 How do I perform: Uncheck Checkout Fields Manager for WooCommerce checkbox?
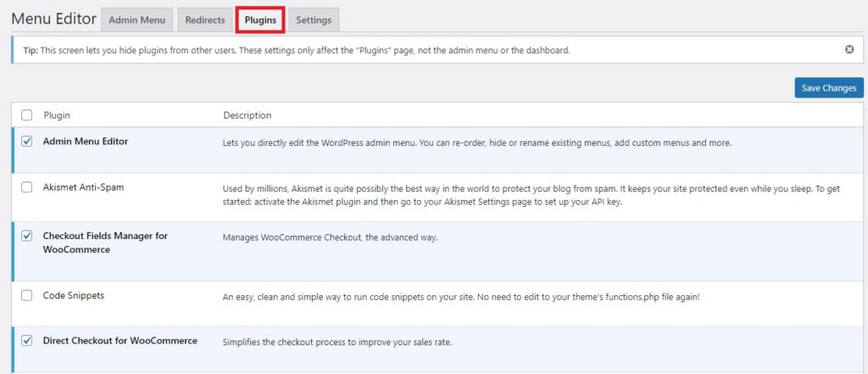(x=26, y=236)
